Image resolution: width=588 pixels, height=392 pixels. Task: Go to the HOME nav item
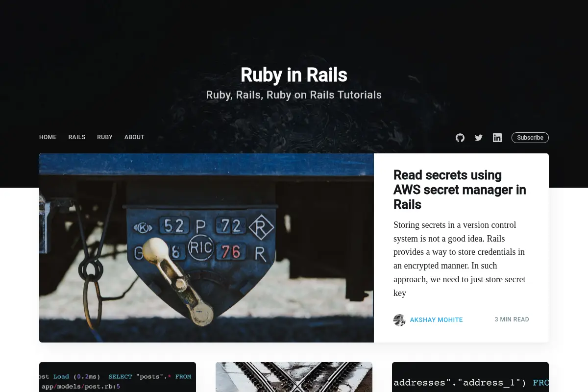(x=48, y=137)
